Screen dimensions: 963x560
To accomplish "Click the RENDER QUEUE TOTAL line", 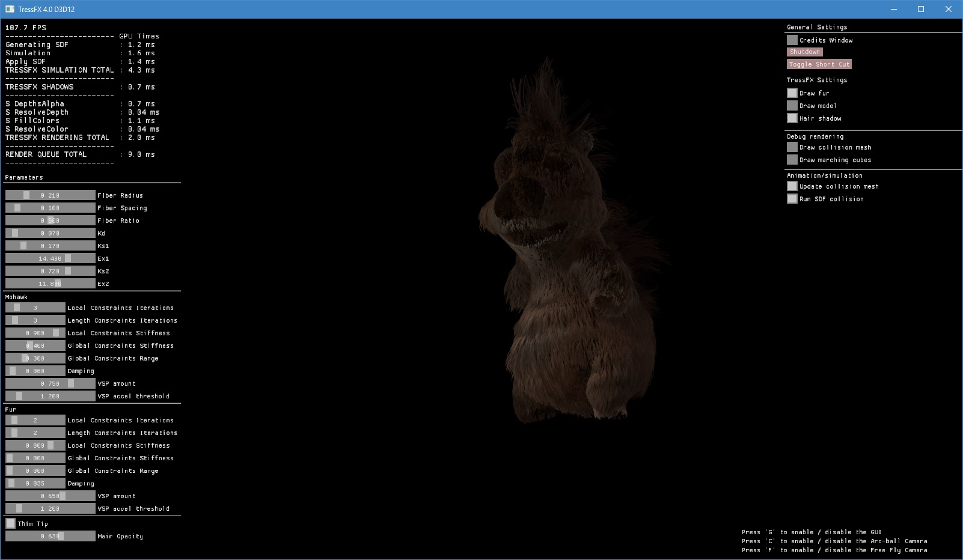I will point(80,154).
